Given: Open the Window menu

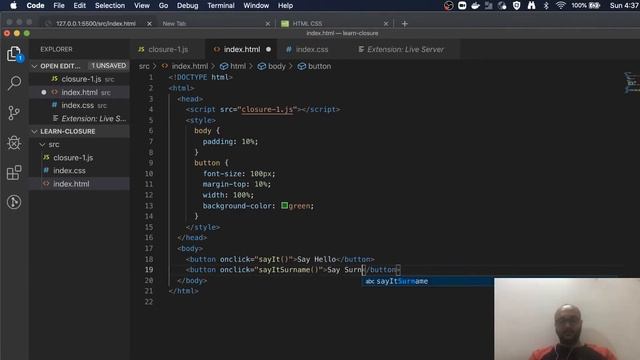Looking at the screenshot, I should 256,6.
